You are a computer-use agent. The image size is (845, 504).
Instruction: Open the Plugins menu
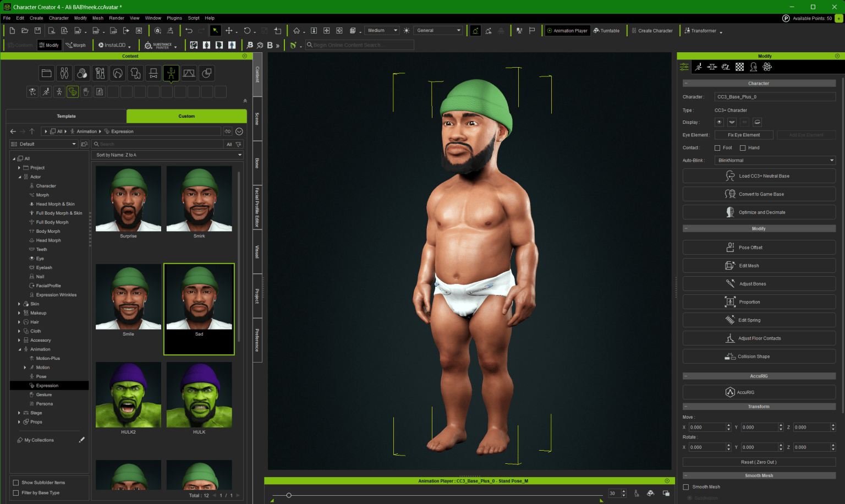click(174, 18)
